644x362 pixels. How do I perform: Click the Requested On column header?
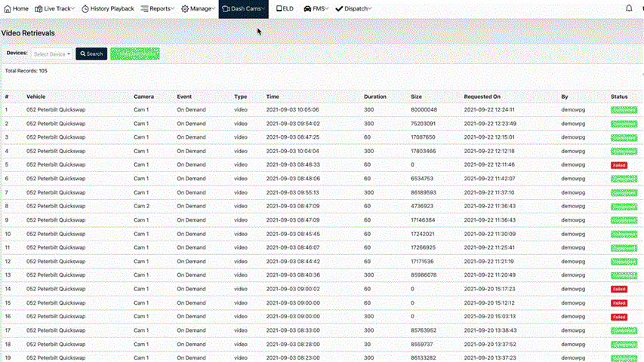(x=482, y=97)
